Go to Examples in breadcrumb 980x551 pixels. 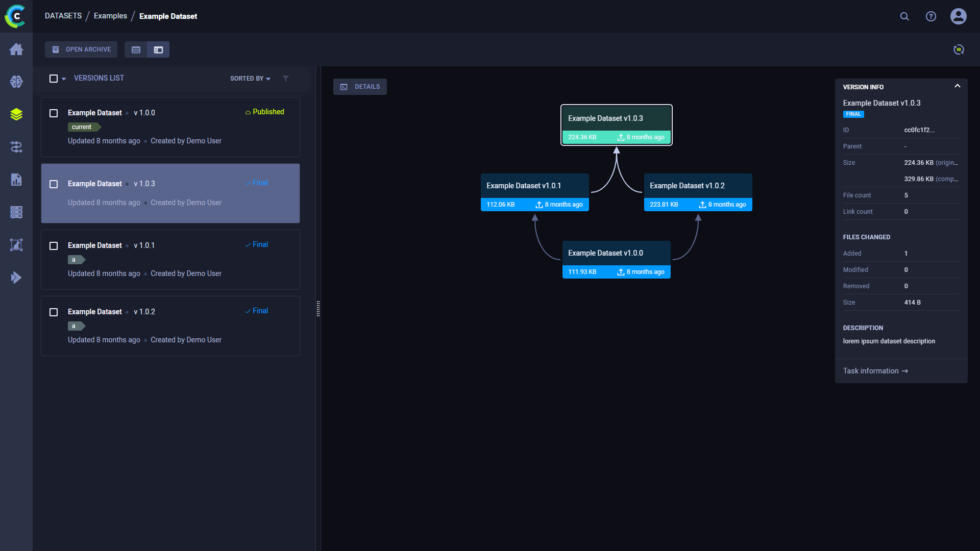tap(110, 16)
